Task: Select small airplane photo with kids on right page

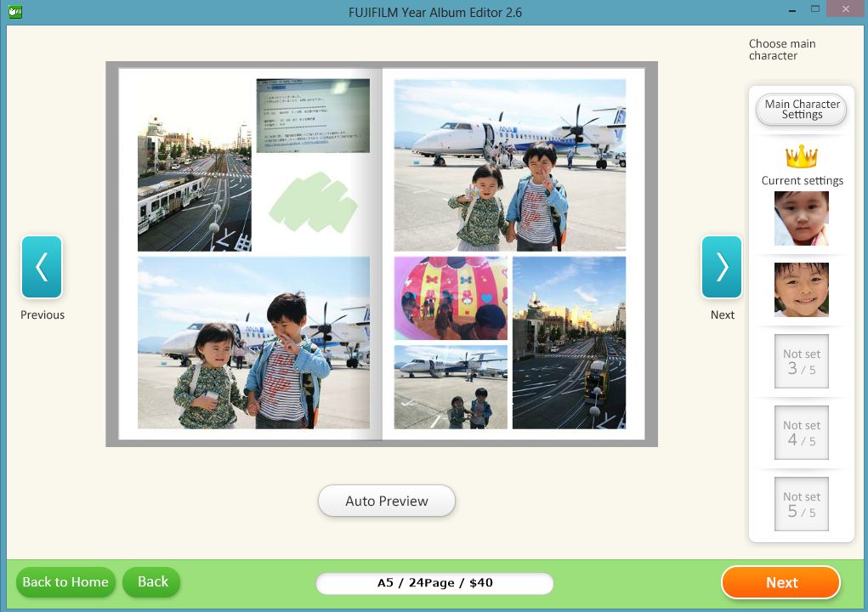Action: click(x=451, y=388)
